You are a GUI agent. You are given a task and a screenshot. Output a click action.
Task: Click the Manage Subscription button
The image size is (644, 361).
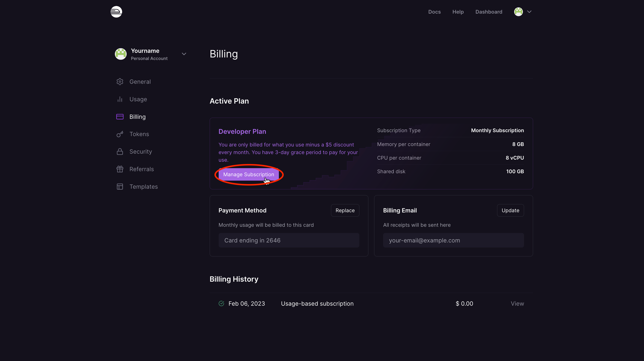point(249,174)
